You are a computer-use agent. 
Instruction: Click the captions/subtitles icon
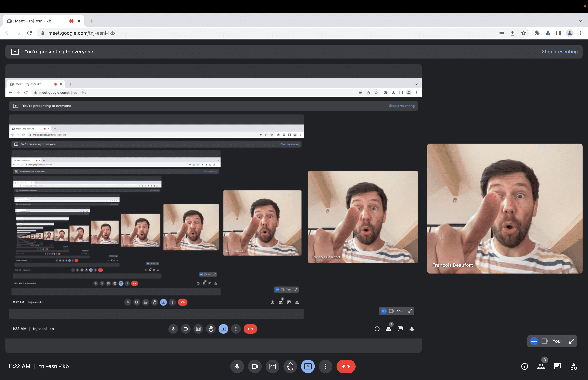tap(272, 366)
